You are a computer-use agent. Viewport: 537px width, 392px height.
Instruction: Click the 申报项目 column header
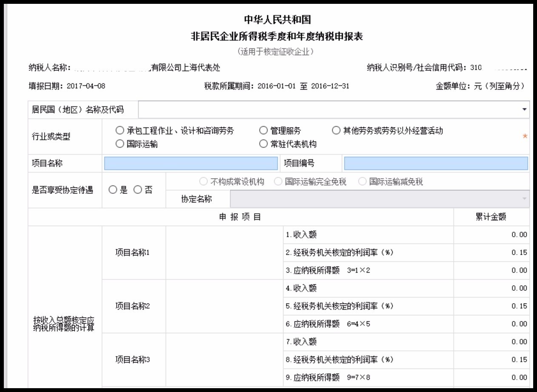point(240,217)
